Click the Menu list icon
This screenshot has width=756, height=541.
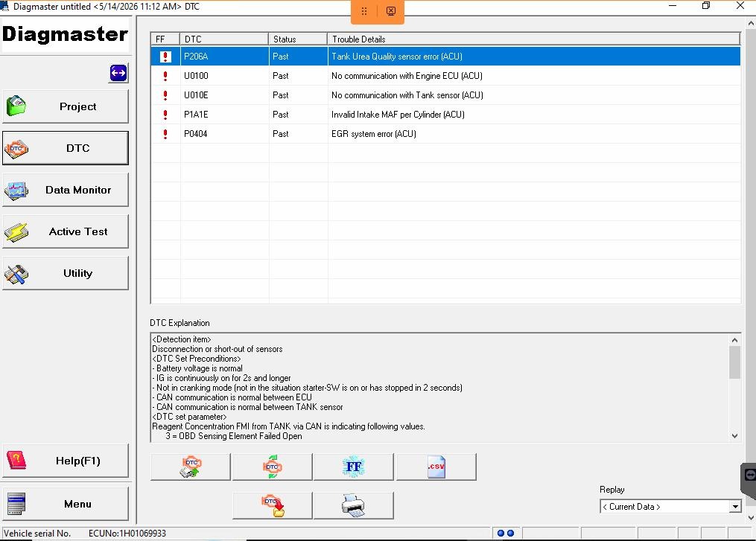point(16,504)
